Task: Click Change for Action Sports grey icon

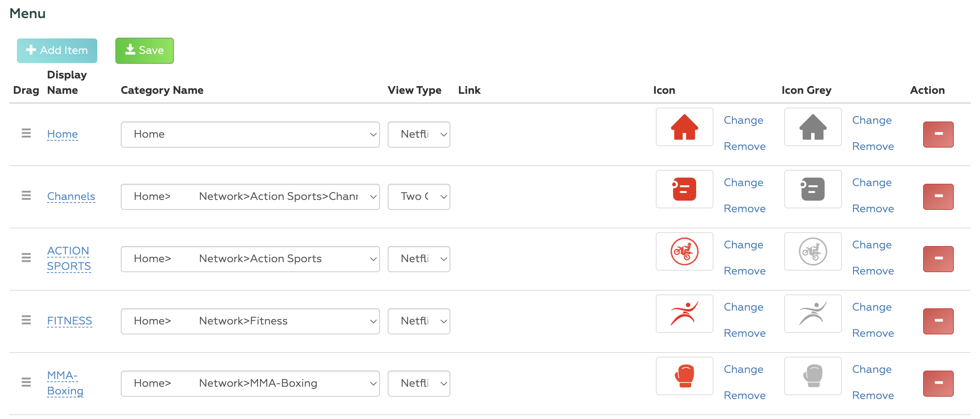Action: (872, 245)
